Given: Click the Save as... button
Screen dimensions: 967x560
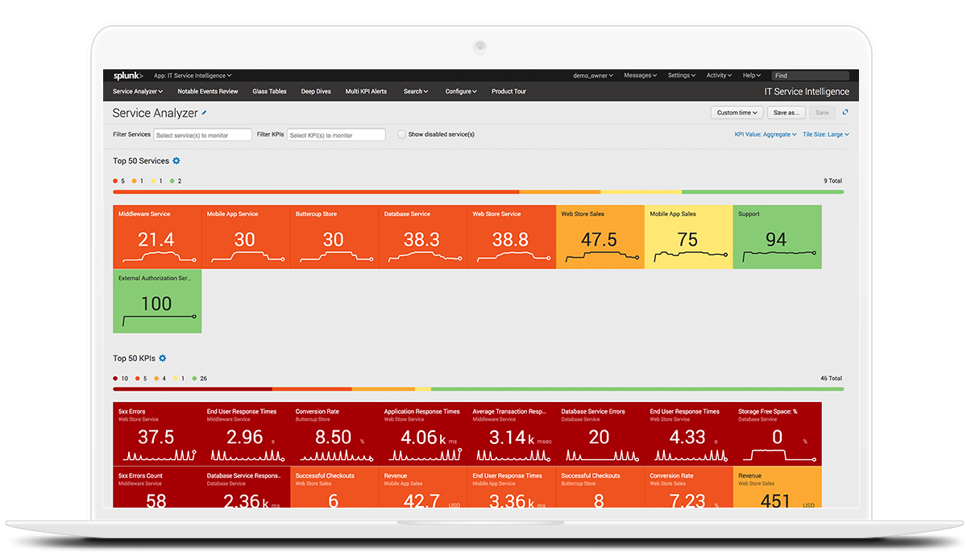Looking at the screenshot, I should pyautogui.click(x=786, y=113).
